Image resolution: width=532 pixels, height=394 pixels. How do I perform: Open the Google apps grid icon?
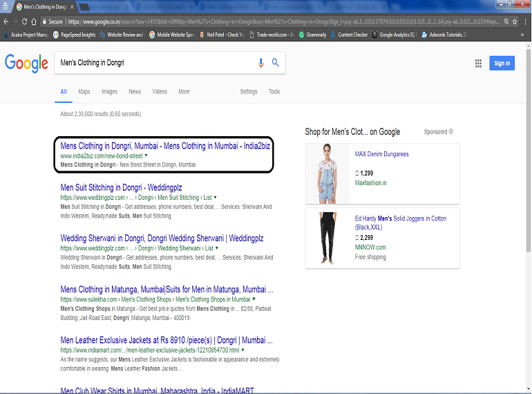[478, 64]
